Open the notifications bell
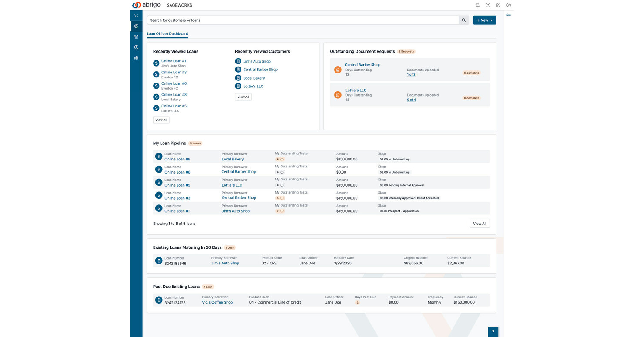The width and height of the screenshot is (644, 337). coord(477,5)
